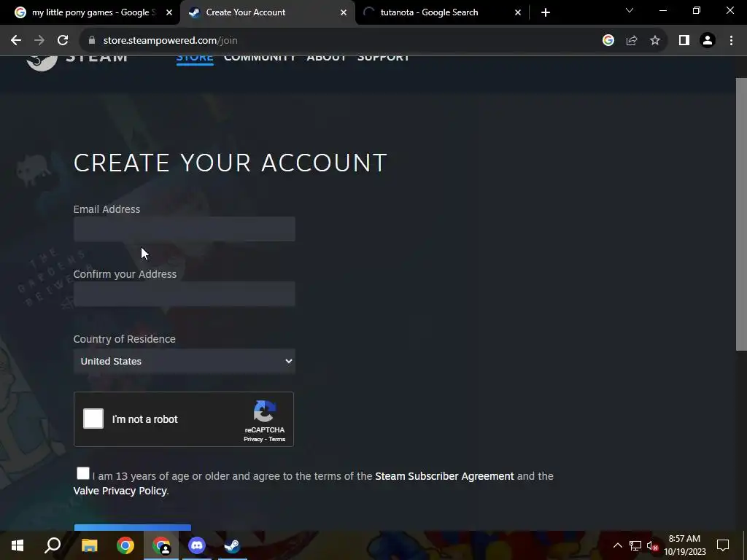Show hidden system tray icons

click(617, 545)
